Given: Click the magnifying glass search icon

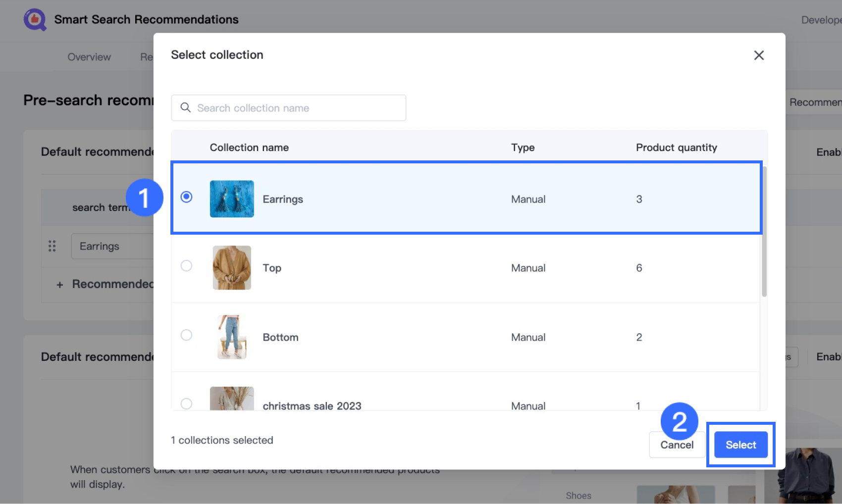Looking at the screenshot, I should click(x=186, y=108).
